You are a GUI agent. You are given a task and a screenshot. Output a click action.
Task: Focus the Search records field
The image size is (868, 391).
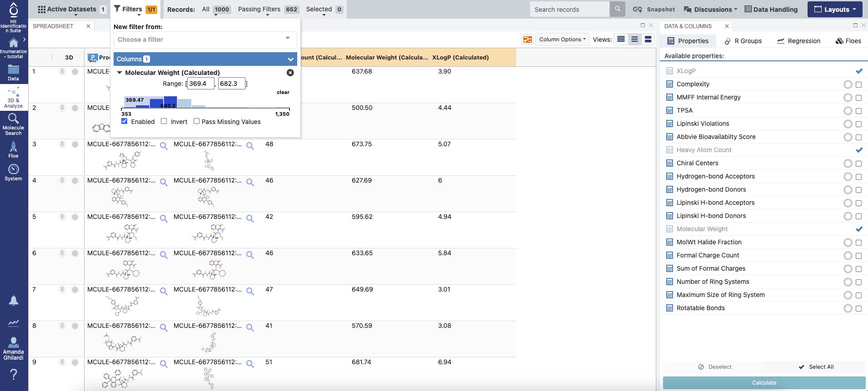(x=569, y=9)
